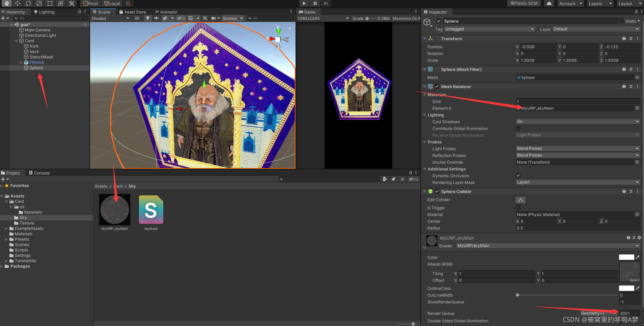Switch to the Asset Store tab
The width and height of the screenshot is (644, 326).
(133, 12)
